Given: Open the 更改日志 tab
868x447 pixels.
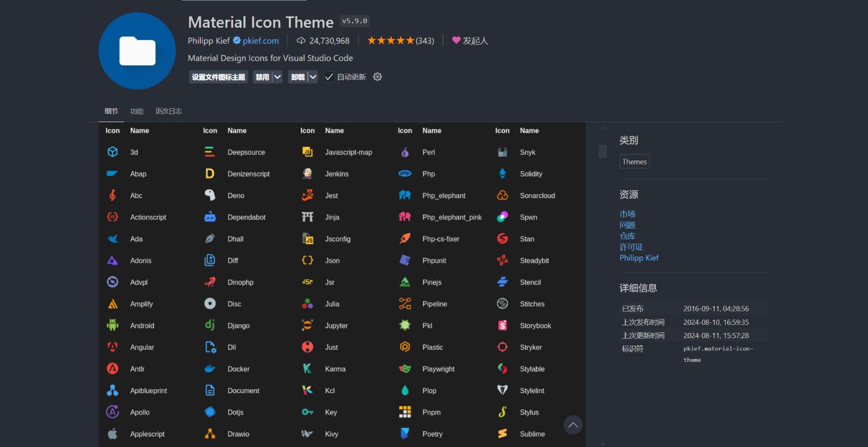Looking at the screenshot, I should tap(168, 111).
